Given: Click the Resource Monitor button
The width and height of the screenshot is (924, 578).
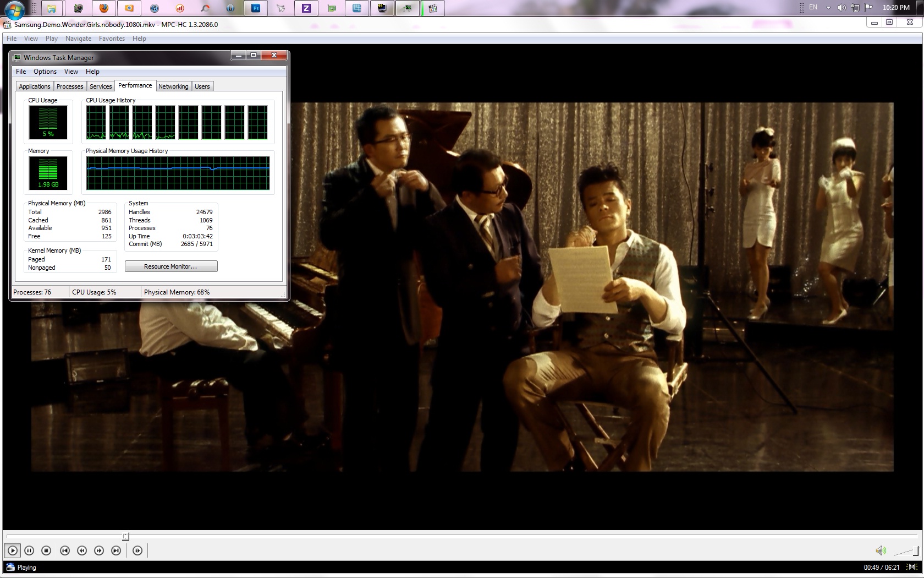Looking at the screenshot, I should [x=171, y=266].
